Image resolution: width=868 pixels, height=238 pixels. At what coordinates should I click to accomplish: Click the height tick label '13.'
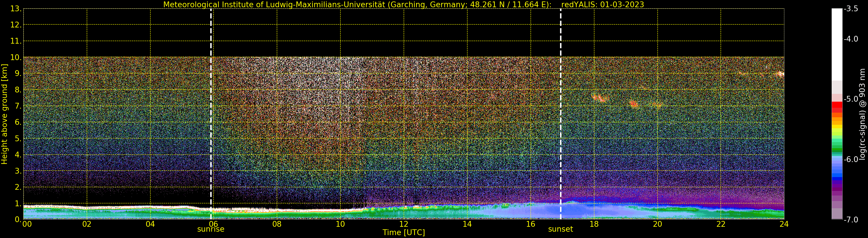[16, 9]
